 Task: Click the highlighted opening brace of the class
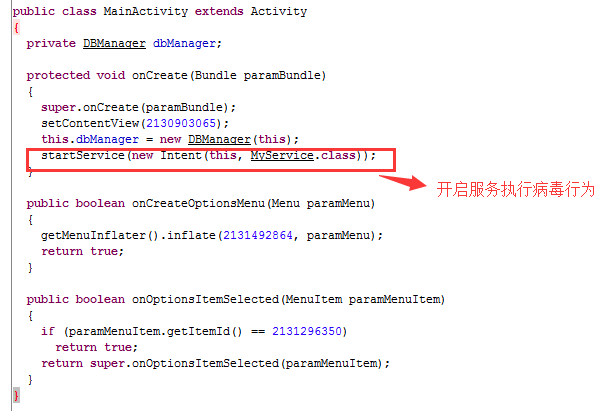click(16, 28)
